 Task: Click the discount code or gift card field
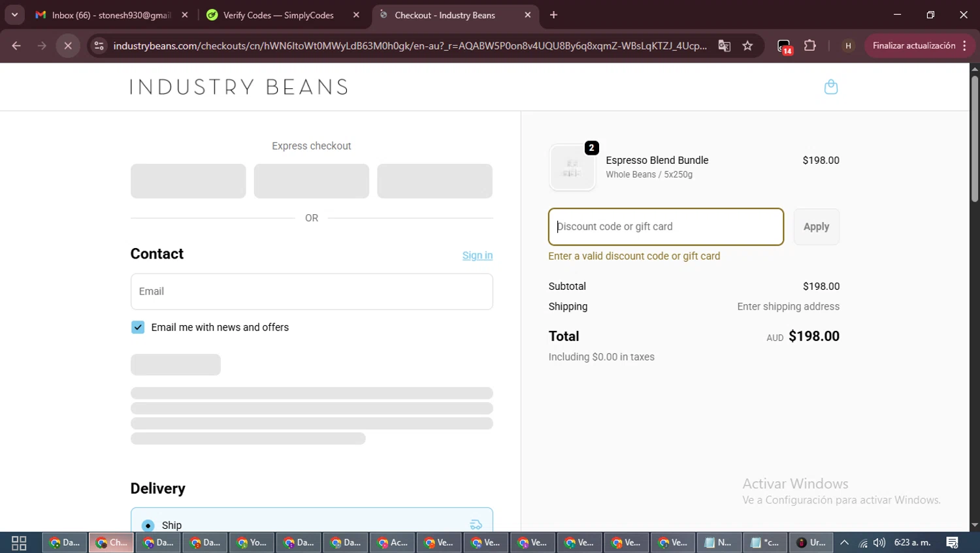[x=666, y=227]
